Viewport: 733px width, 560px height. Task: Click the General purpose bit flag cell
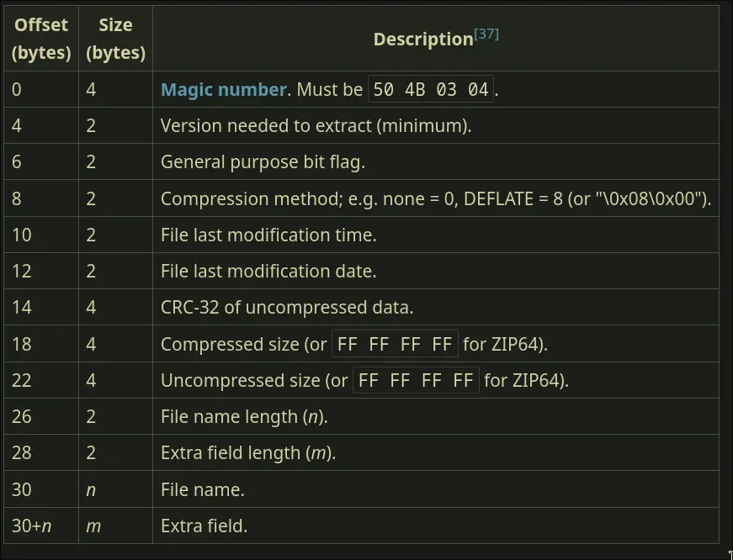[x=263, y=162]
